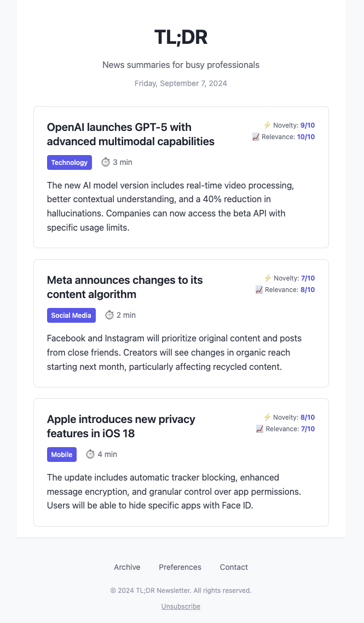The width and height of the screenshot is (364, 623).
Task: Click the lightning bolt icon on the Meta story
Action: (x=268, y=278)
